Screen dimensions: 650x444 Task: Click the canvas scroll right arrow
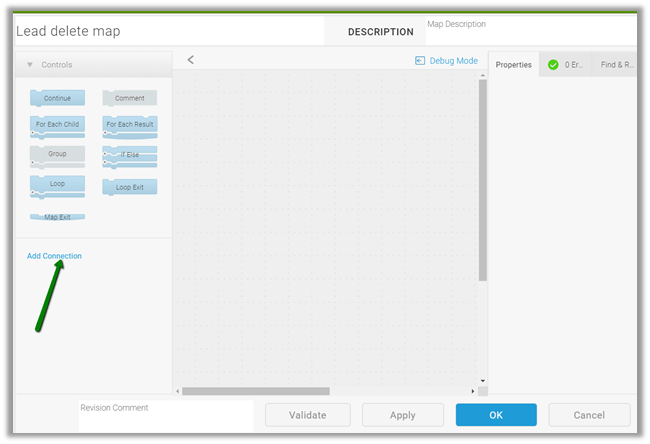473,391
